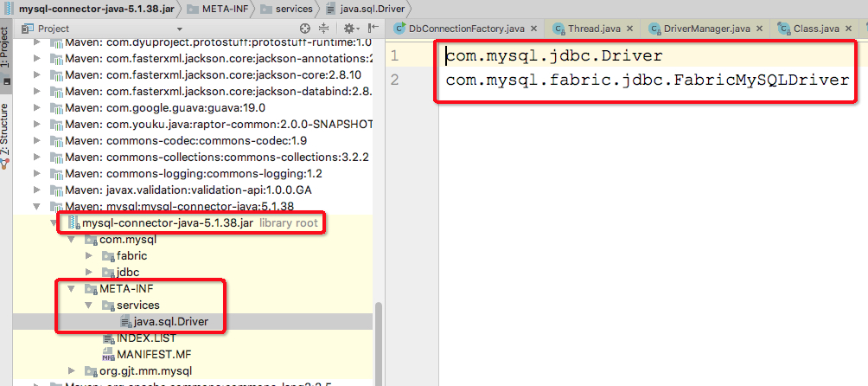Close the DriverManager.java editor tab
868x386 pixels.
tap(759, 29)
